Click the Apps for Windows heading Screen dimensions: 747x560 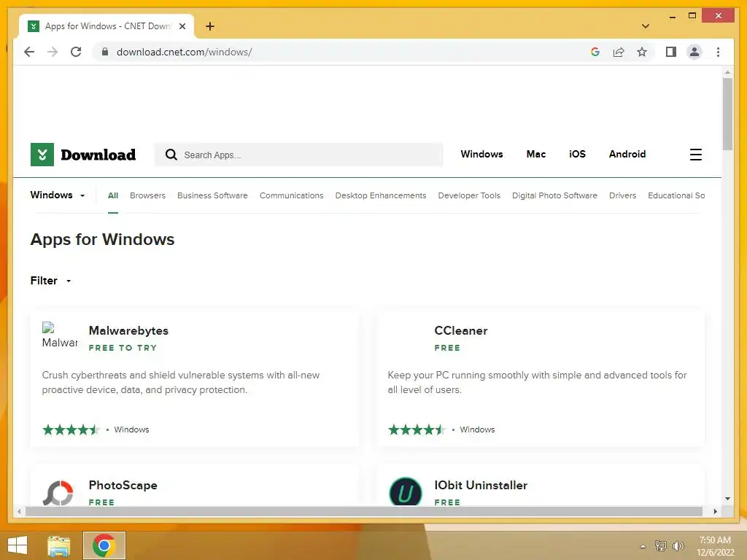pos(102,239)
